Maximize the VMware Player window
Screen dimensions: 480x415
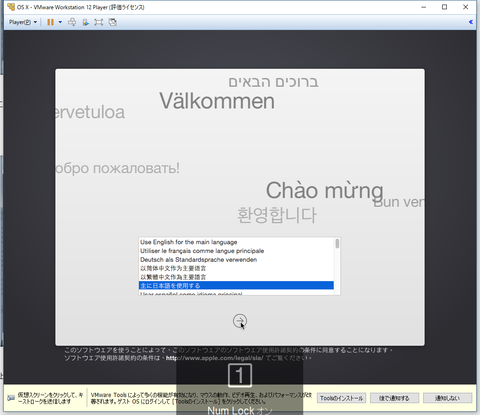click(444, 7)
